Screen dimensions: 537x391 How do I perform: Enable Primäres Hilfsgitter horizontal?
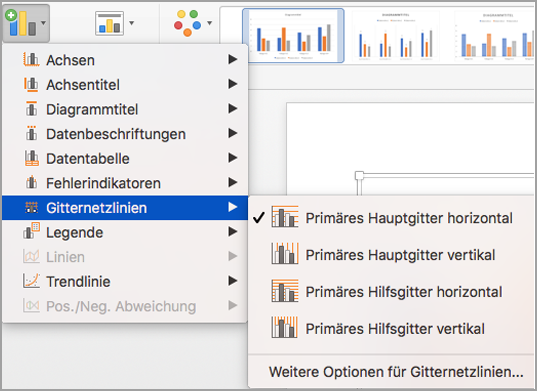[x=391, y=291]
